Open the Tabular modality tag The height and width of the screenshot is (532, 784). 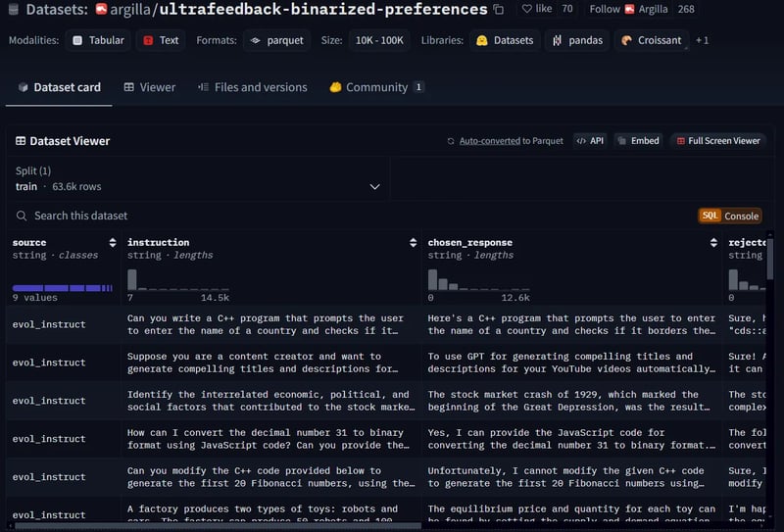99,40
